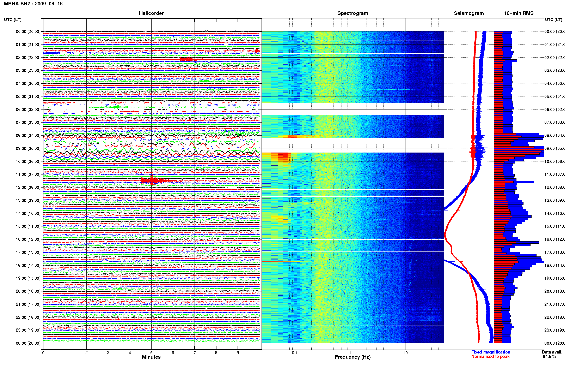Image resolution: width=588 pixels, height=368 pixels.
Task: Click Minutes axis tick label 9
Action: coord(238,353)
